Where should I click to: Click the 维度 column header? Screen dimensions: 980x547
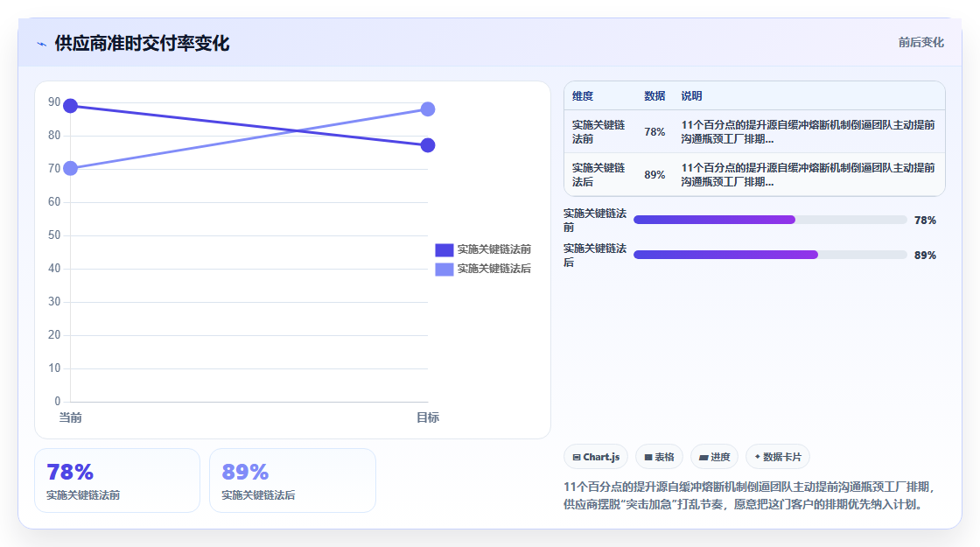tap(583, 96)
